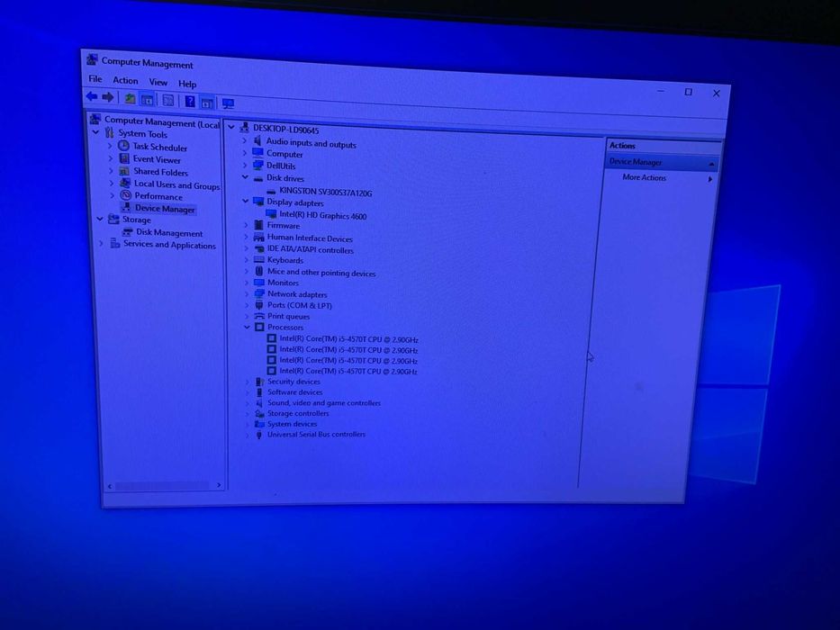
Task: Open the View menu
Action: click(x=158, y=82)
